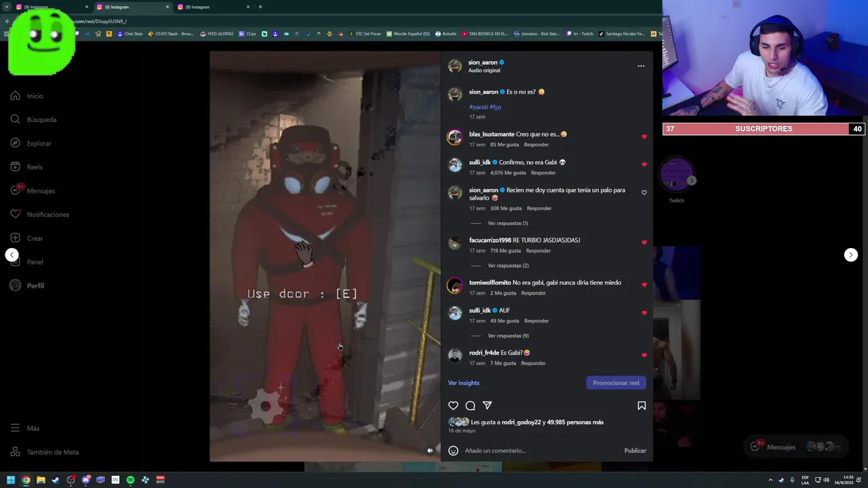
Task: Open Explorar compass in sidebar
Action: tap(15, 143)
